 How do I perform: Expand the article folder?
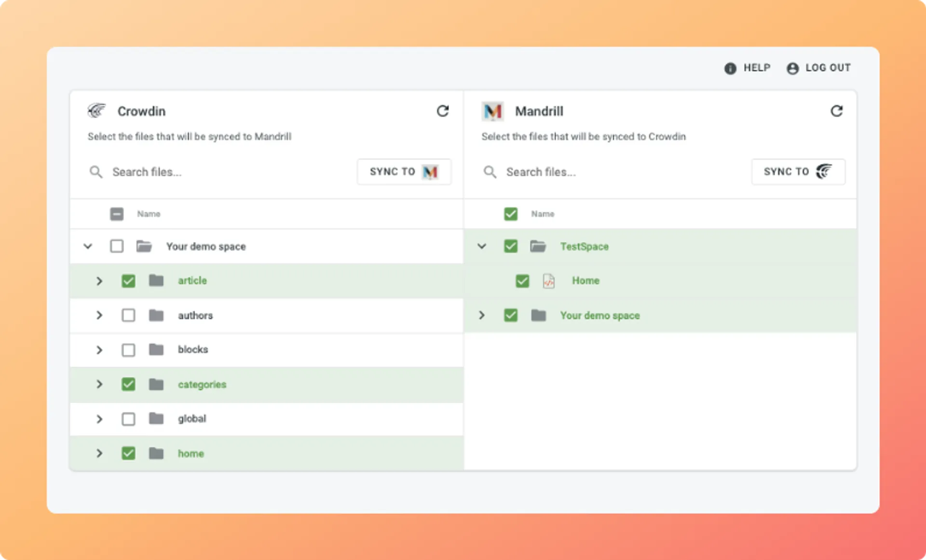[99, 280]
